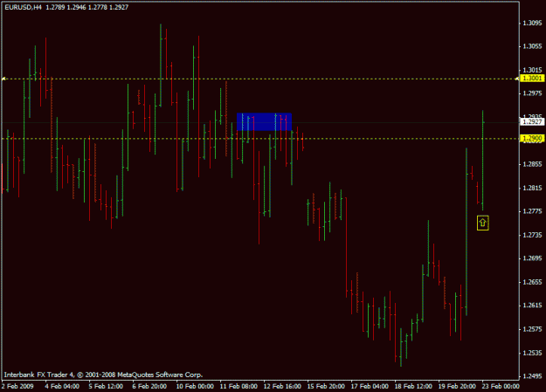Click the left arrow marker of the 1.3001 line

[3, 79]
